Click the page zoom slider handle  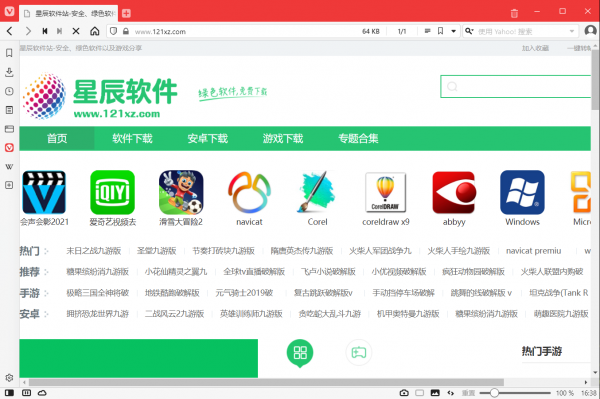[x=494, y=393]
